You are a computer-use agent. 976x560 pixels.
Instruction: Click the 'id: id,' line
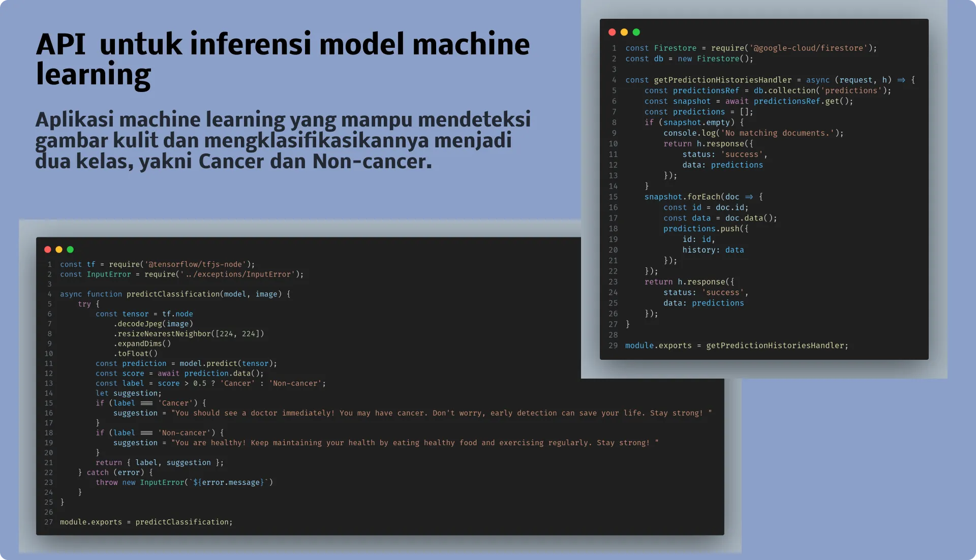698,239
